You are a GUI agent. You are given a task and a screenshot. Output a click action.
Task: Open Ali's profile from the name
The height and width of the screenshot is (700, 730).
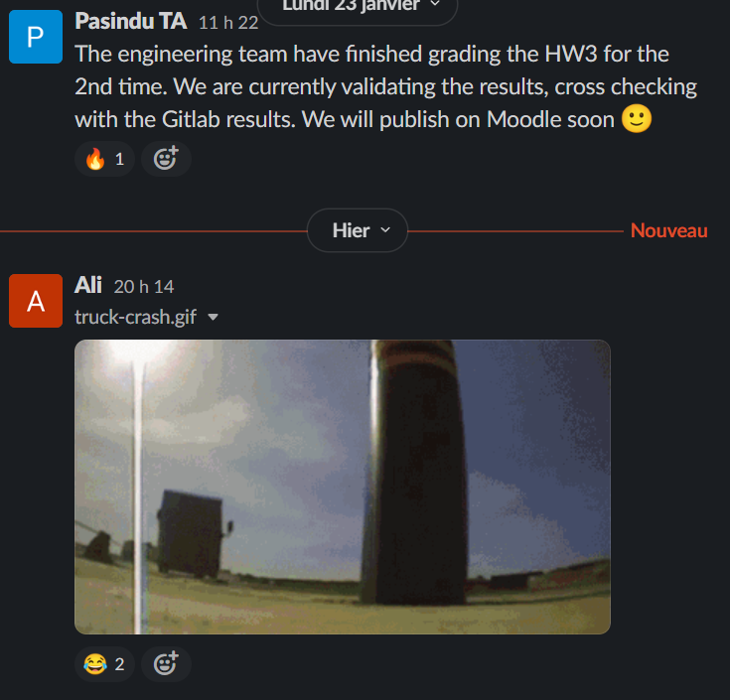coord(88,285)
